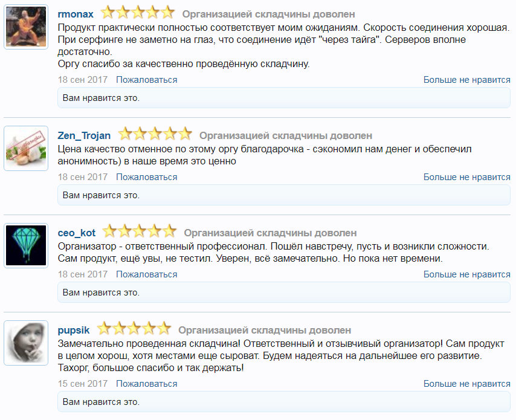Visit the ceo_kot profile link
The width and height of the screenshot is (516, 420).
tap(76, 233)
